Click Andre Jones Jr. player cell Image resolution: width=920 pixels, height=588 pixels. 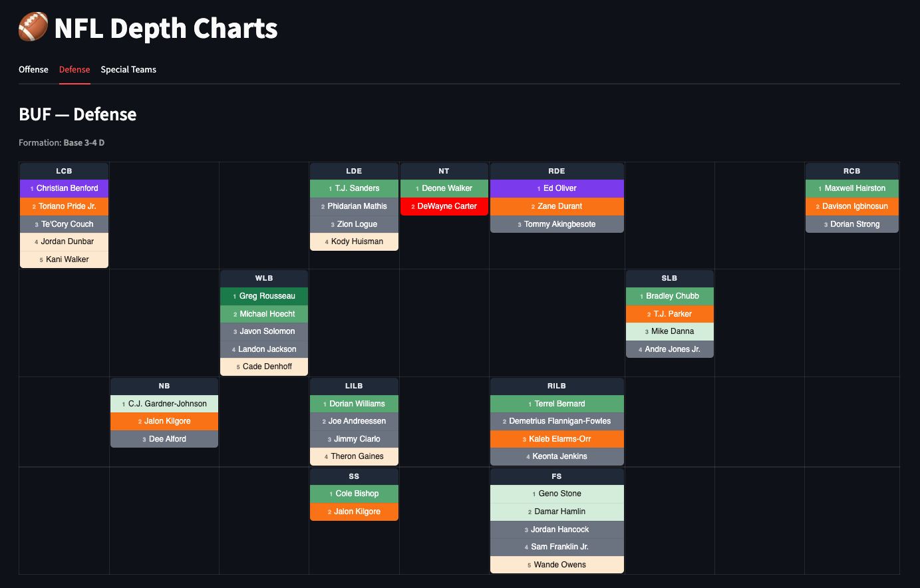click(x=670, y=349)
